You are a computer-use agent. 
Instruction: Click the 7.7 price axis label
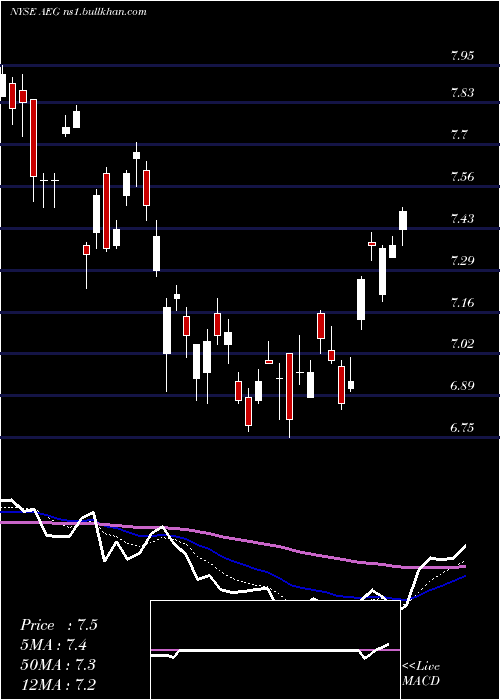[459, 135]
